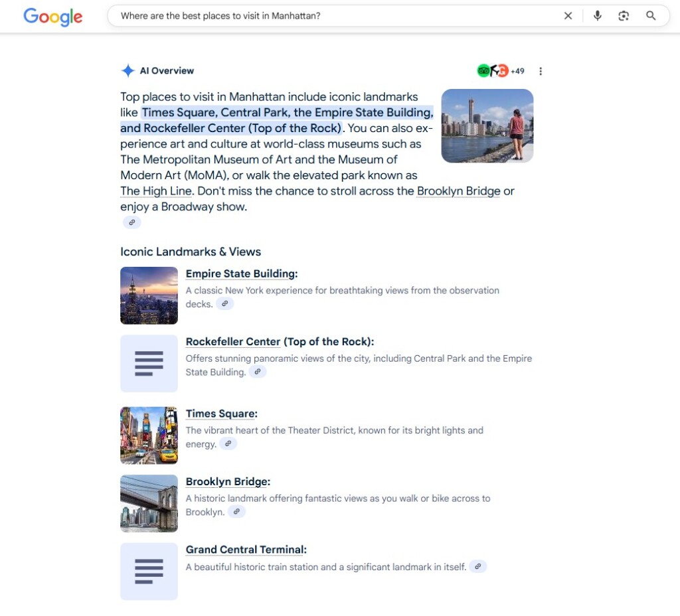680x616 pixels.
Task: Open the Brooklyn Bridge thumbnail
Action: coord(149,504)
